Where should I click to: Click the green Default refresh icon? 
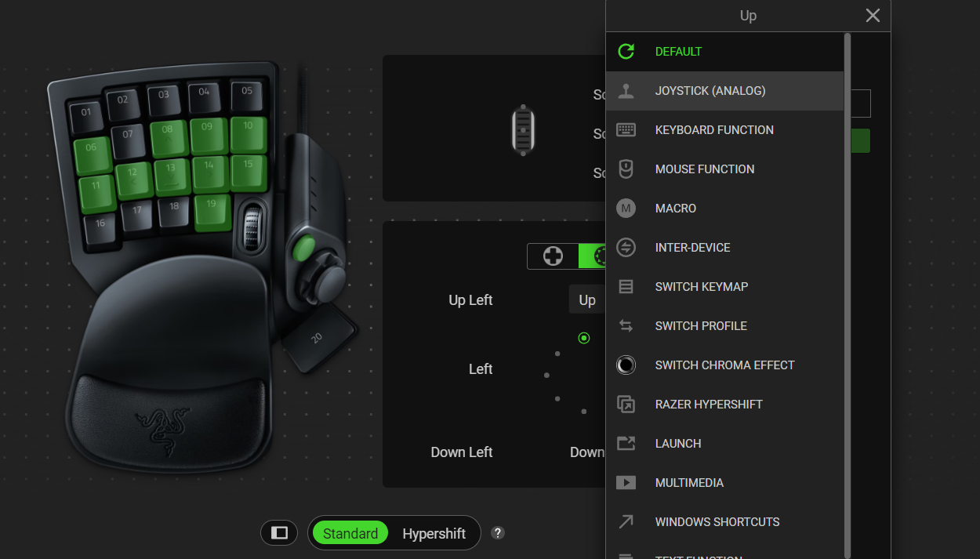click(626, 52)
